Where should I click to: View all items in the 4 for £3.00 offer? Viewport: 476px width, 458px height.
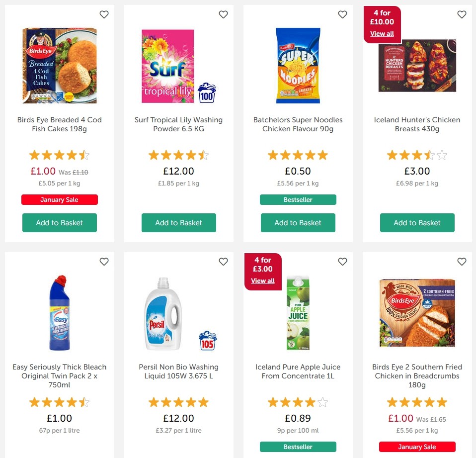(262, 280)
